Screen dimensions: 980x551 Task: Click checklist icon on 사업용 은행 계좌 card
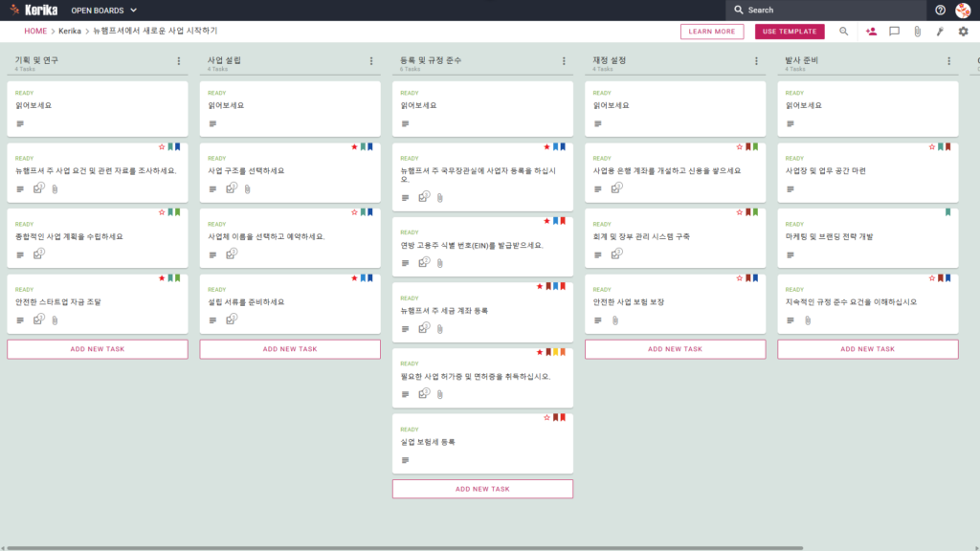coord(616,188)
